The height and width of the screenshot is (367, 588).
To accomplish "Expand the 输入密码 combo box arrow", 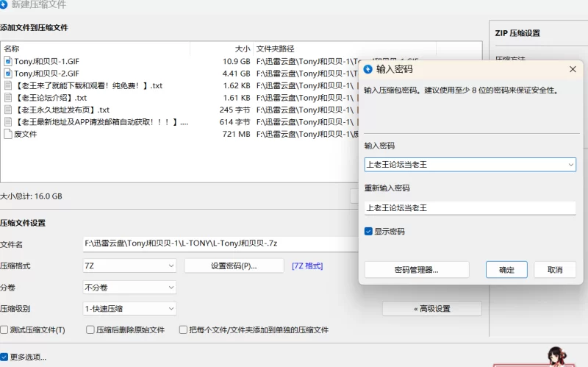I will pyautogui.click(x=570, y=165).
